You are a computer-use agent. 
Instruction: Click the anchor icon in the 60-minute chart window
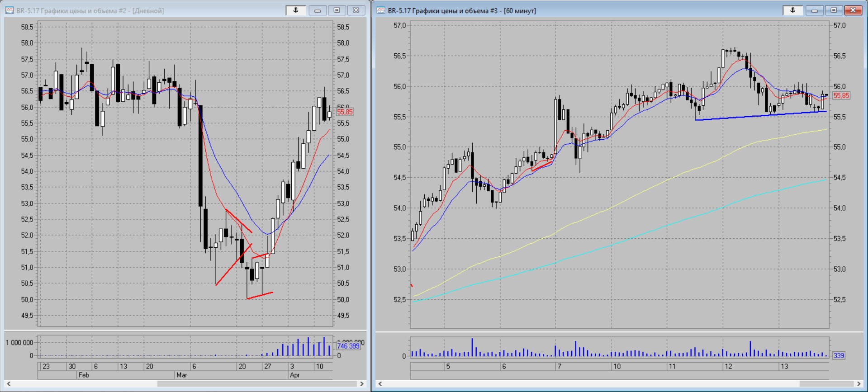[x=792, y=10]
